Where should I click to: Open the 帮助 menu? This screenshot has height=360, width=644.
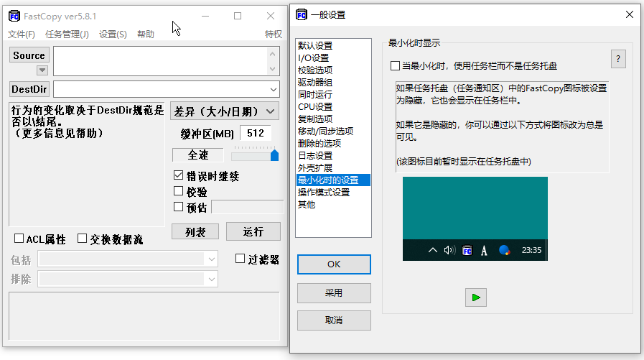pos(146,34)
